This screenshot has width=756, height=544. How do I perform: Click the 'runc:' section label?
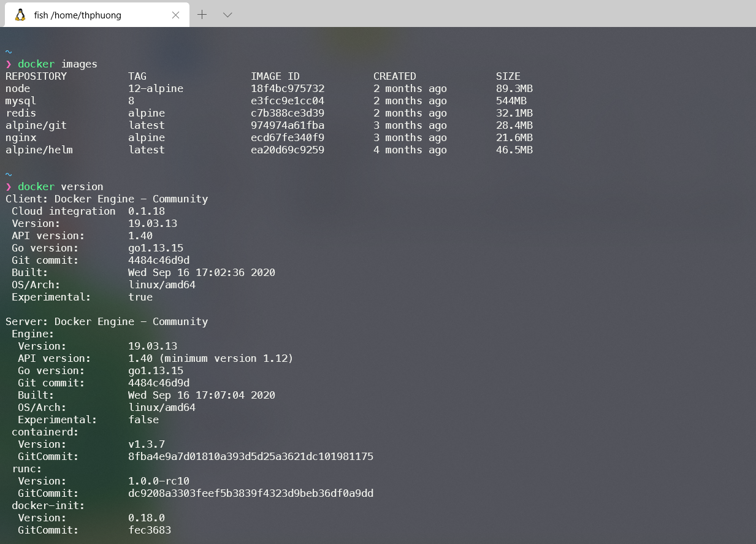coord(27,469)
